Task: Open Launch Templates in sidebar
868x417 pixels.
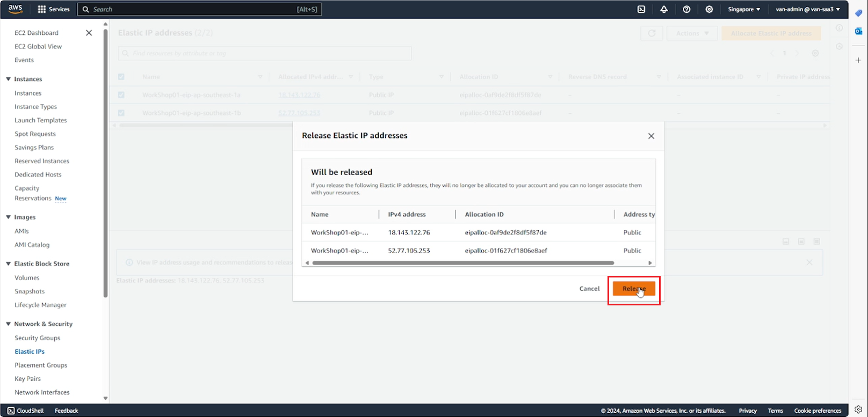Action: [x=41, y=120]
